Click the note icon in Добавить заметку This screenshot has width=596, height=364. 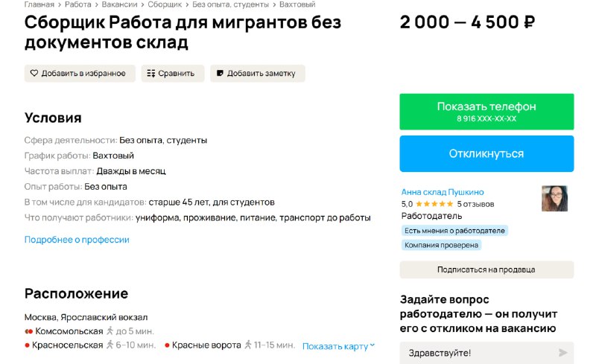pyautogui.click(x=220, y=73)
